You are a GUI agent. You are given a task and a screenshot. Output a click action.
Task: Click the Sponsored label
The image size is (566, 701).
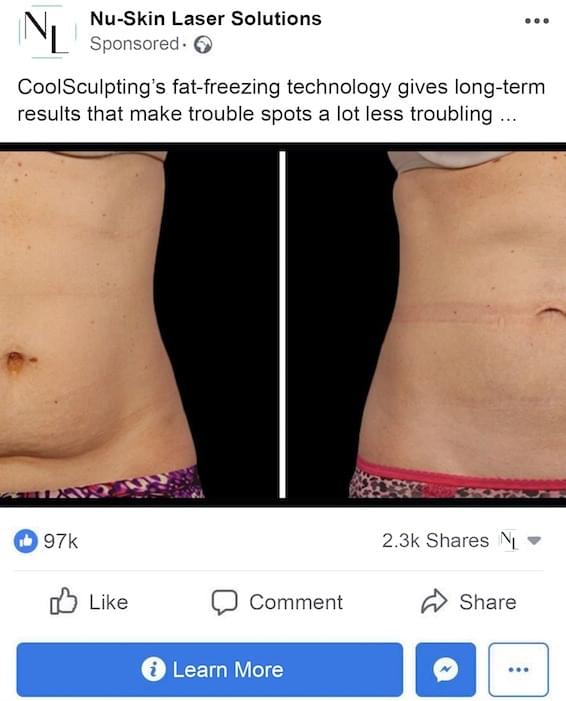click(x=134, y=44)
